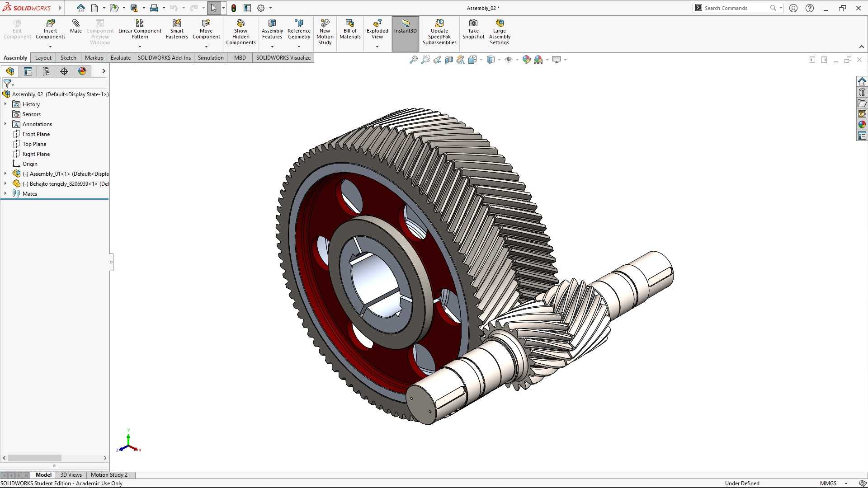The image size is (868, 488).
Task: Expand the Assembly_01<1> node
Action: [5, 174]
